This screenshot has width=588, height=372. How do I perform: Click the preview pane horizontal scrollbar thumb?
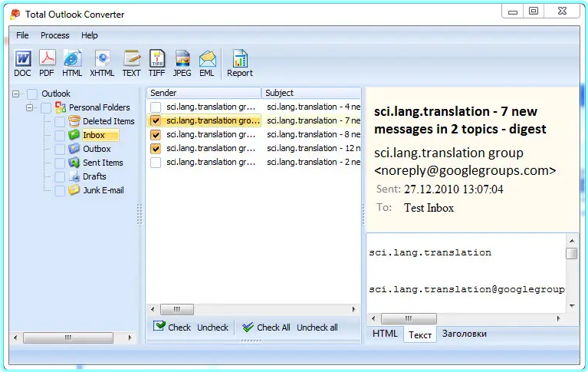click(x=409, y=319)
